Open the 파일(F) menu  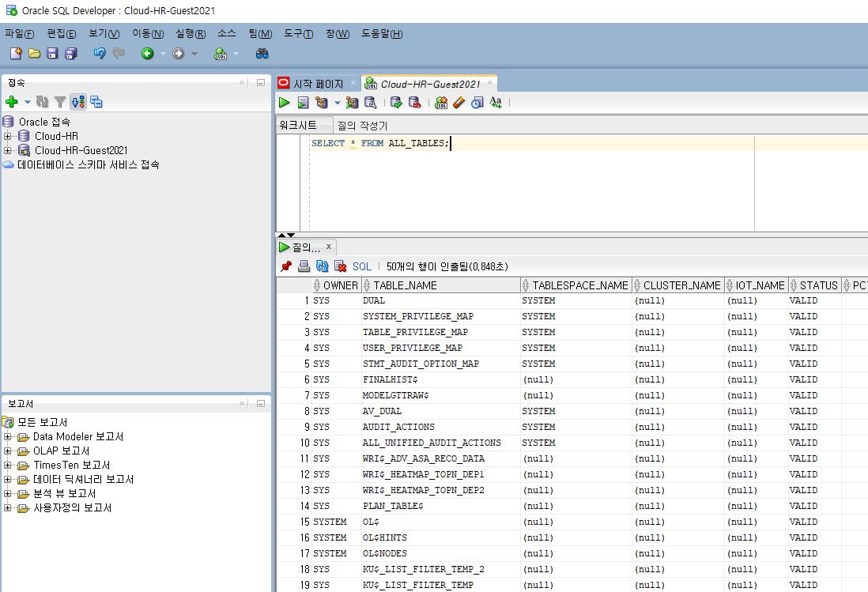pos(20,34)
